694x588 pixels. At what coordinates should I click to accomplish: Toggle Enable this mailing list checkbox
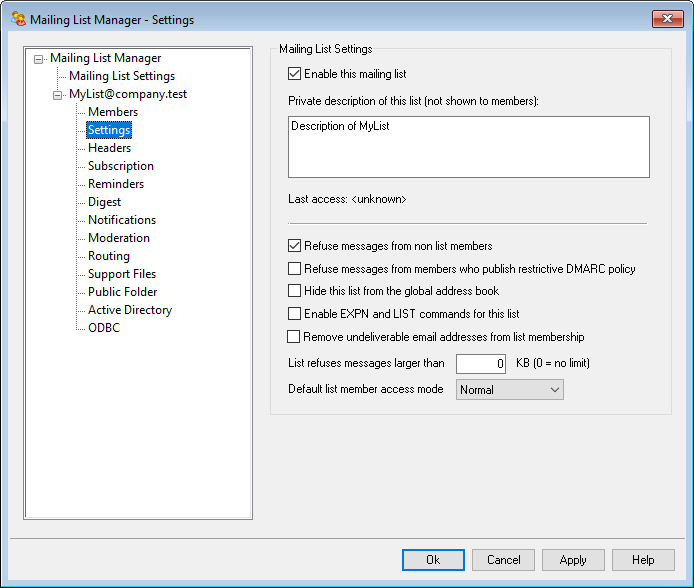pyautogui.click(x=294, y=73)
